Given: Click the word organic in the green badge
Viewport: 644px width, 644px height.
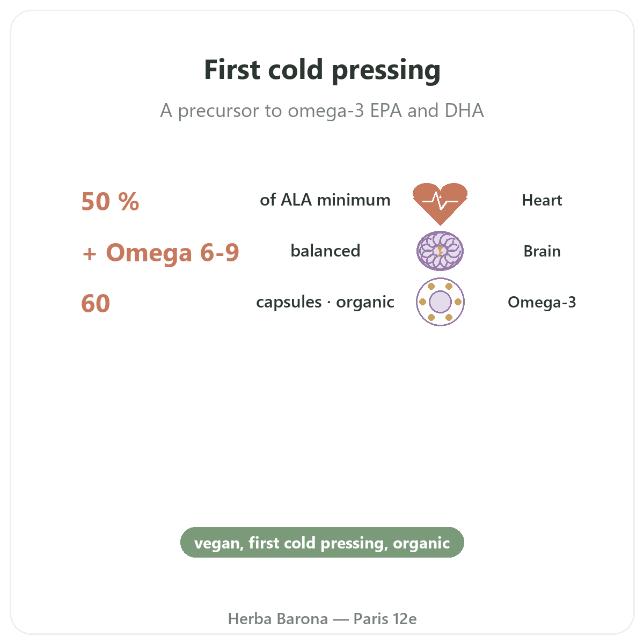Looking at the screenshot, I should point(421,543).
